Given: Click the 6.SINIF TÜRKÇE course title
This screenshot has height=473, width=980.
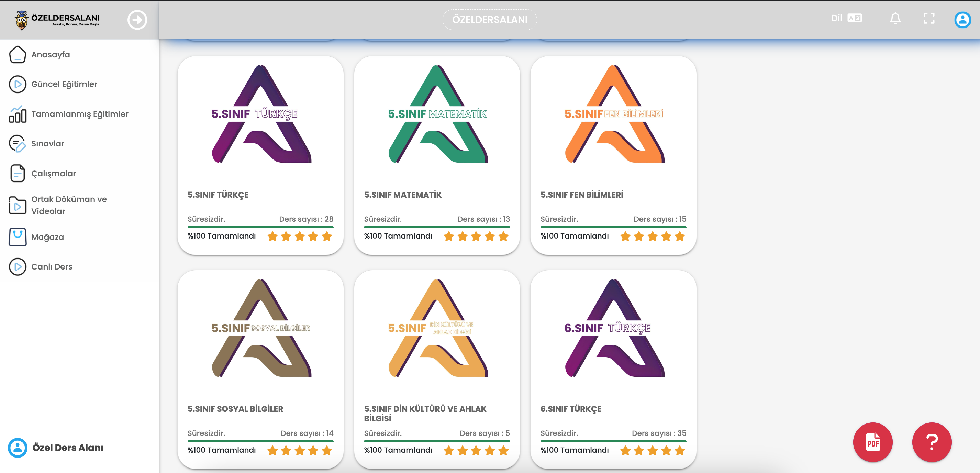Looking at the screenshot, I should tap(571, 409).
